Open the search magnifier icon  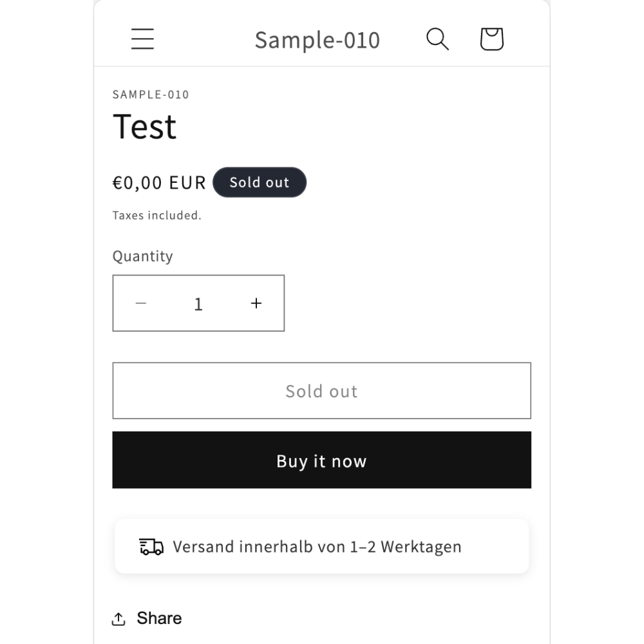point(437,39)
